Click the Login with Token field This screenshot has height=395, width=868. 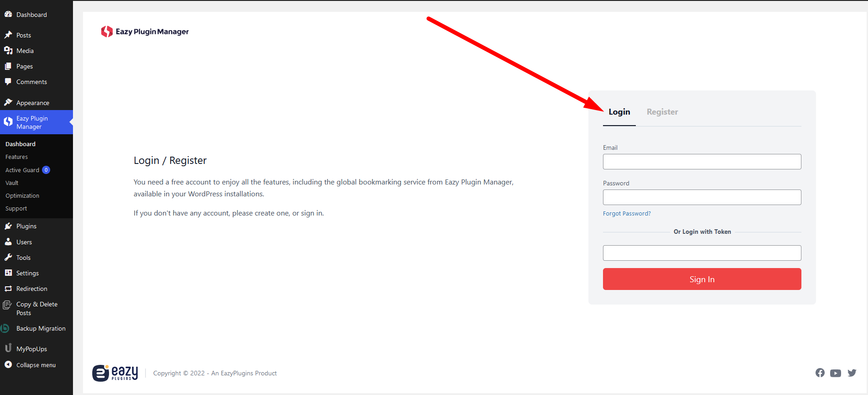(x=702, y=253)
